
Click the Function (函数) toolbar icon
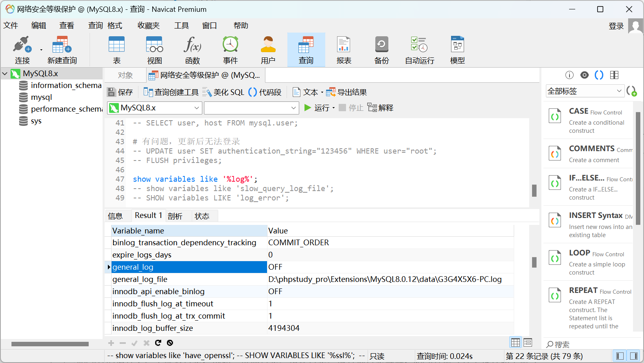[192, 50]
